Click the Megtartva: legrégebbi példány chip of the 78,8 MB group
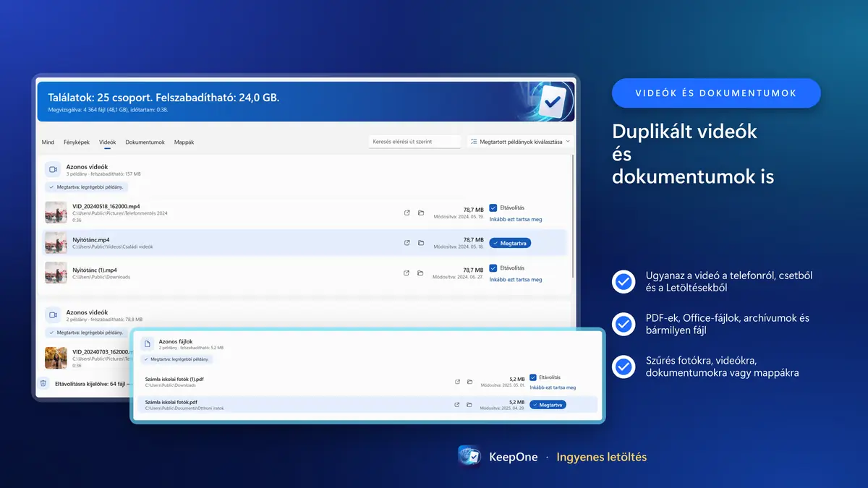This screenshot has width=868, height=488. [87, 333]
